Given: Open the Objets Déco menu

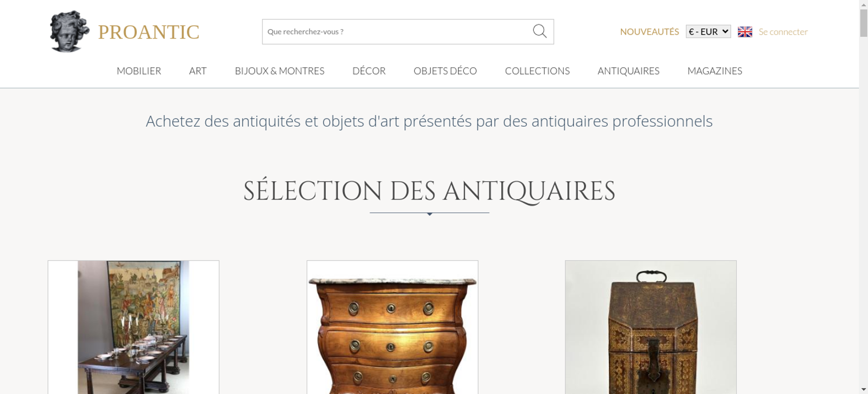Looking at the screenshot, I should click(x=445, y=71).
